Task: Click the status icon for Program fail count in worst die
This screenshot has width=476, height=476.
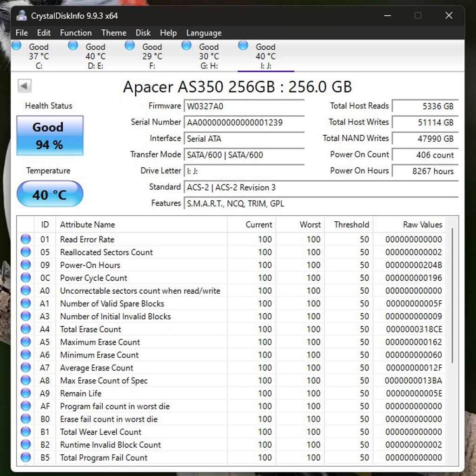Action: [x=26, y=405]
